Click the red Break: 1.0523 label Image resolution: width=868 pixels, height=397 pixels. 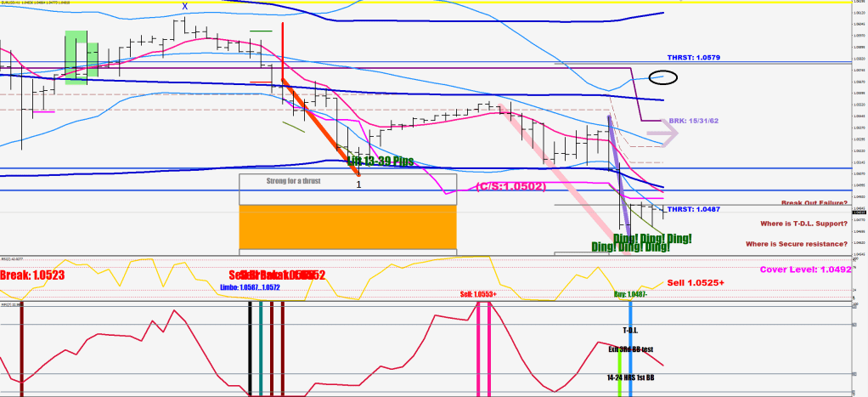pos(33,275)
